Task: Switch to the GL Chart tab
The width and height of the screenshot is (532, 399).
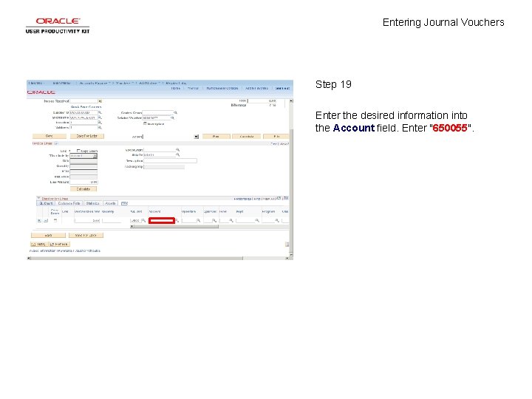Action: [46, 203]
